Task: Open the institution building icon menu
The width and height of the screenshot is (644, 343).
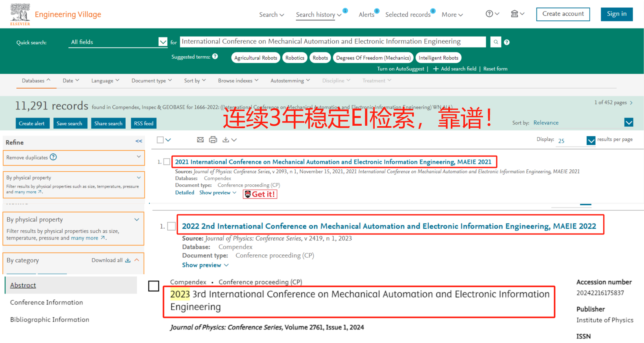Action: pyautogui.click(x=515, y=14)
